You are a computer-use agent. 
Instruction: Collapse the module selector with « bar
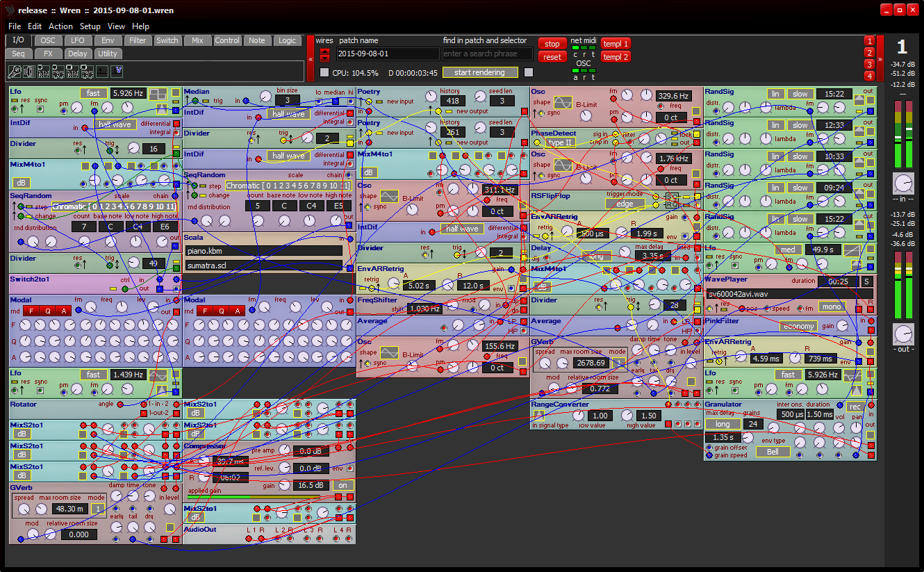pos(311,59)
